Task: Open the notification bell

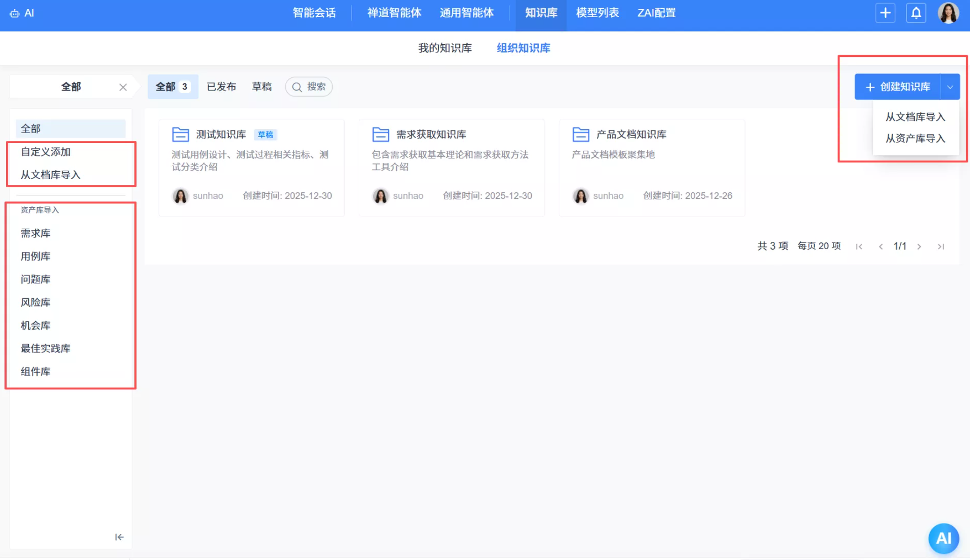Action: click(x=916, y=13)
